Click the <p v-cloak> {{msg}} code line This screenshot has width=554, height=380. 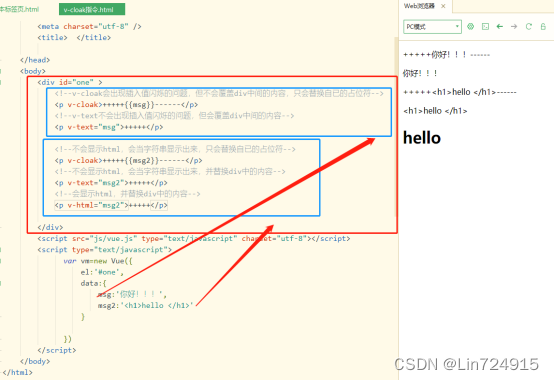tap(126, 105)
